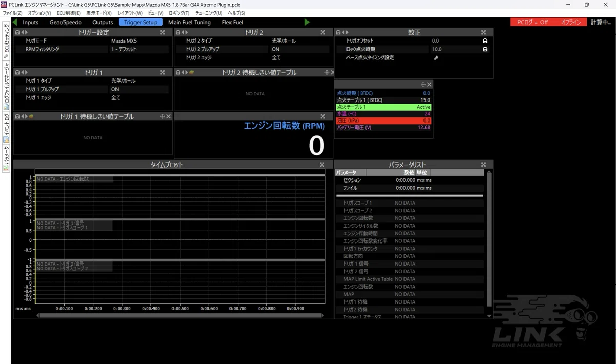616x364 pixels.
Task: Click lock icon on トリガ 1 待機しきい値テーブル panel
Action: (17, 116)
